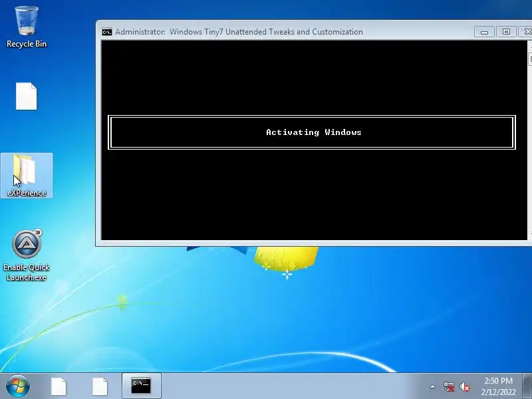The height and width of the screenshot is (399, 532).
Task: Click the command window vertical scrollbar thumb
Action: pyautogui.click(x=530, y=59)
